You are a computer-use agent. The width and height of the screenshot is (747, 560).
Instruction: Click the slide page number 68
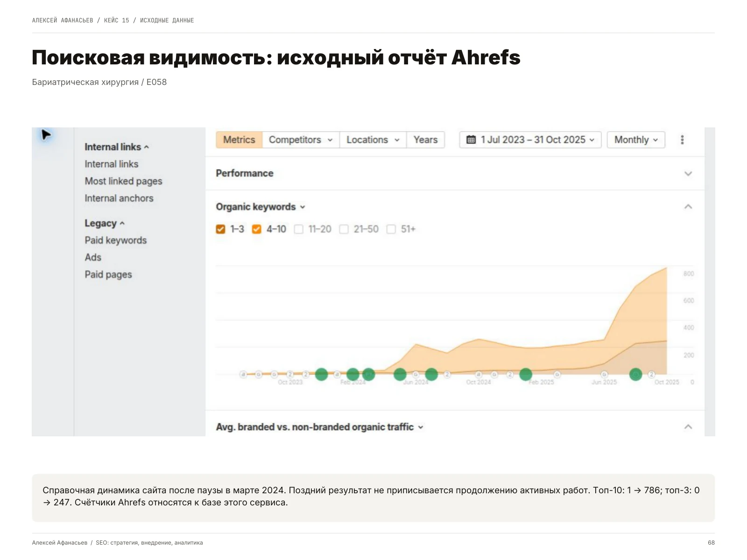click(711, 543)
